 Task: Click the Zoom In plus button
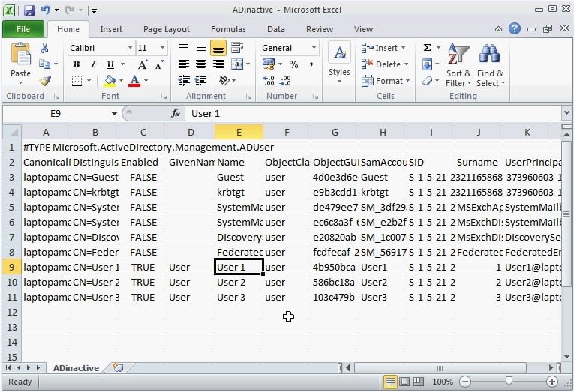pyautogui.click(x=551, y=382)
